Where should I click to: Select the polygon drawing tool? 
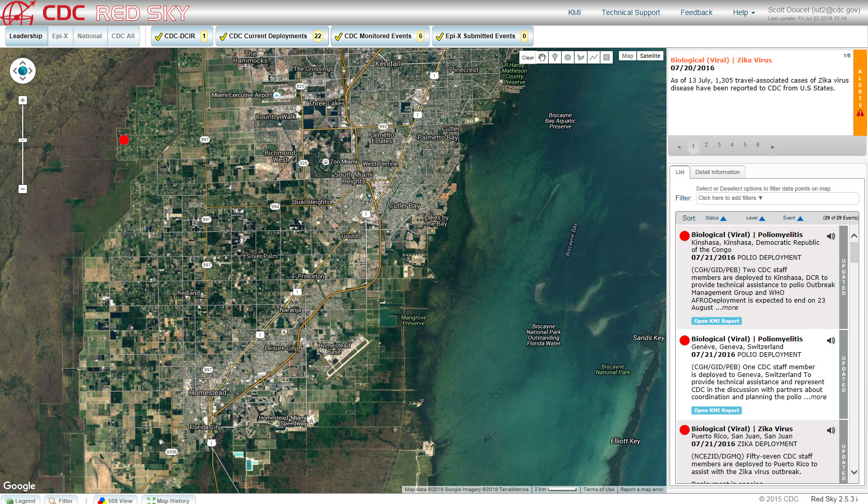(x=581, y=57)
